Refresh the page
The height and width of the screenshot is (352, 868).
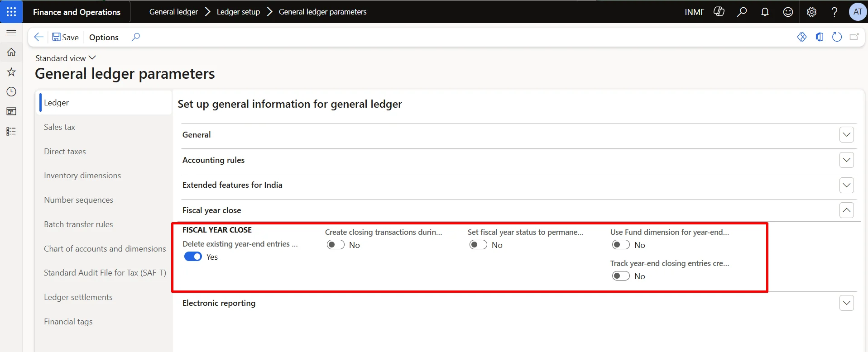(837, 37)
